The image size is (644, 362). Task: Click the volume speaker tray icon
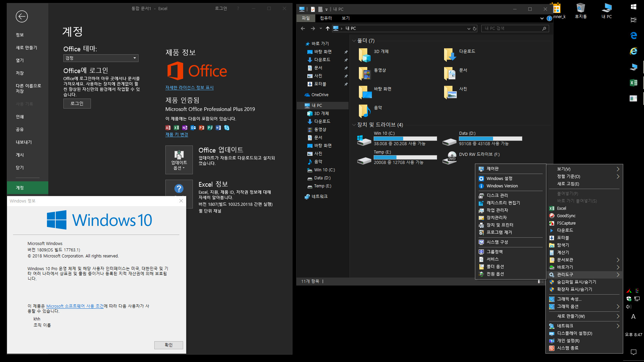629,307
